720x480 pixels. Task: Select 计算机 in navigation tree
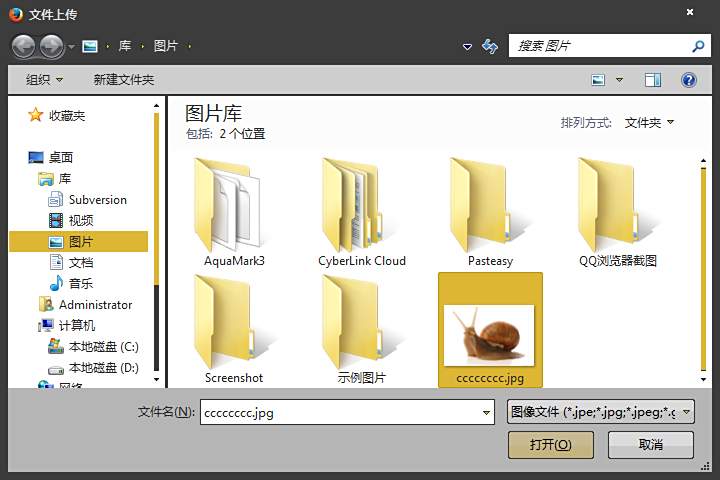tap(77, 326)
